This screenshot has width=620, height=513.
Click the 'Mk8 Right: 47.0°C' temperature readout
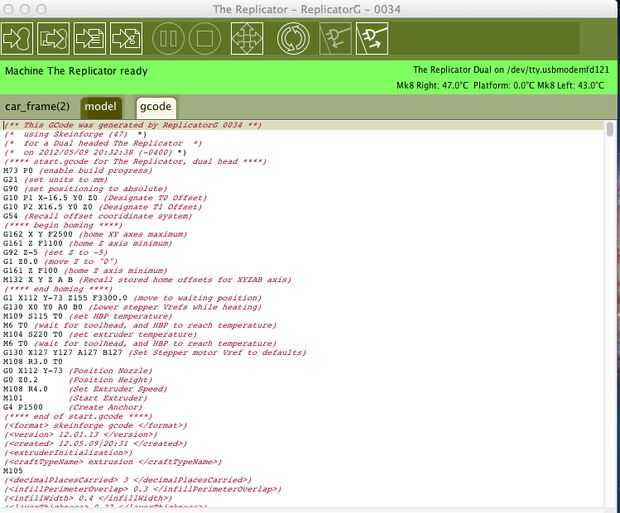tap(432, 85)
